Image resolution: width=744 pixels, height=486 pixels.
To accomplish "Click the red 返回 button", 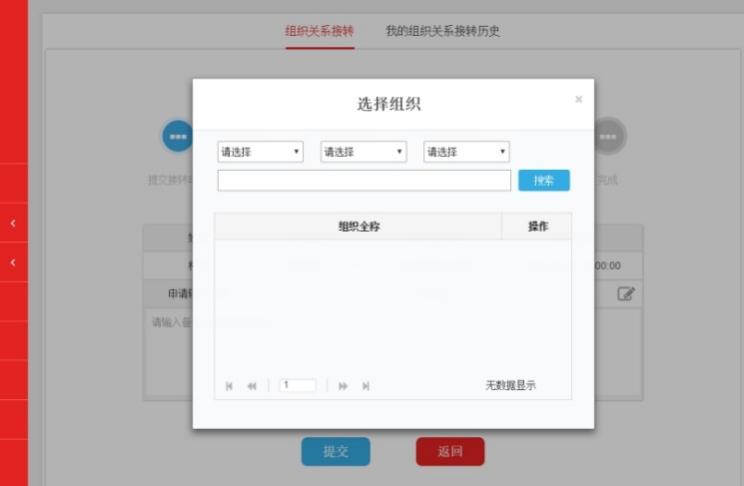I will (450, 452).
